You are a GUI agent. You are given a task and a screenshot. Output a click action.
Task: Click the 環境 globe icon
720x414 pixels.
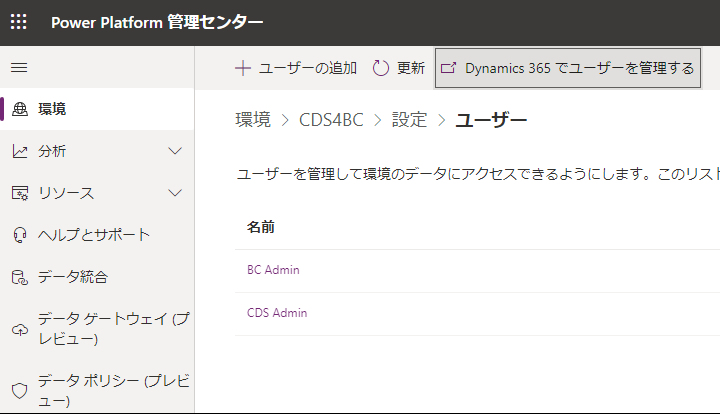coord(19,109)
